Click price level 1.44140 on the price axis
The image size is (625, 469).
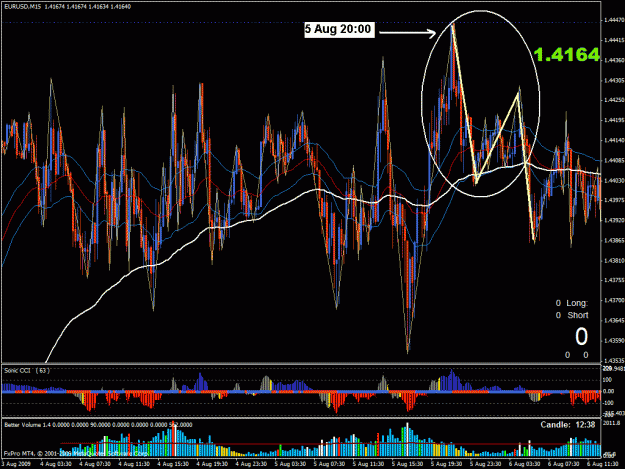pos(614,140)
